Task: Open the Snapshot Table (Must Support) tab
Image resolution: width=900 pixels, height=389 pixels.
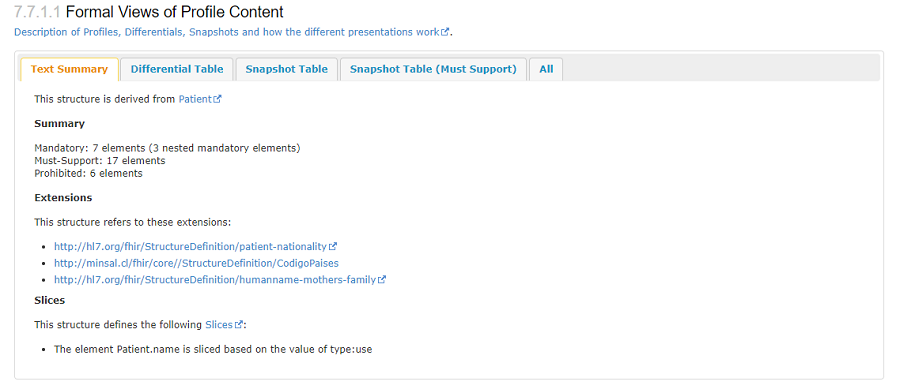Action: click(x=433, y=69)
